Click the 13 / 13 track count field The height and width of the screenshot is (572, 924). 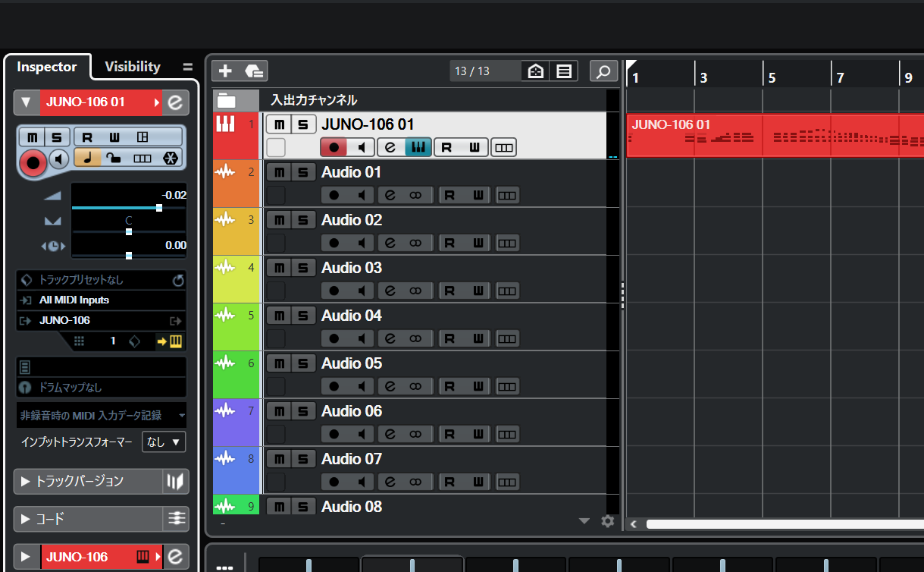484,71
